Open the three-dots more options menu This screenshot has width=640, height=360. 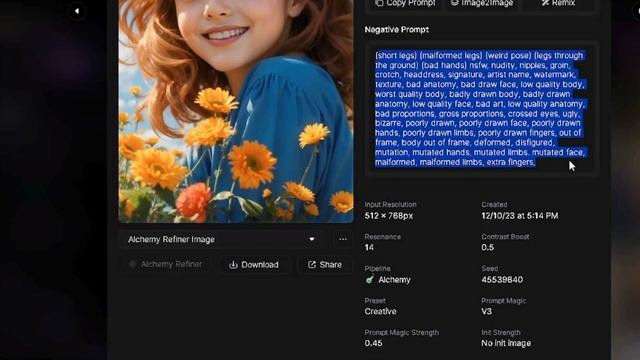(x=343, y=240)
